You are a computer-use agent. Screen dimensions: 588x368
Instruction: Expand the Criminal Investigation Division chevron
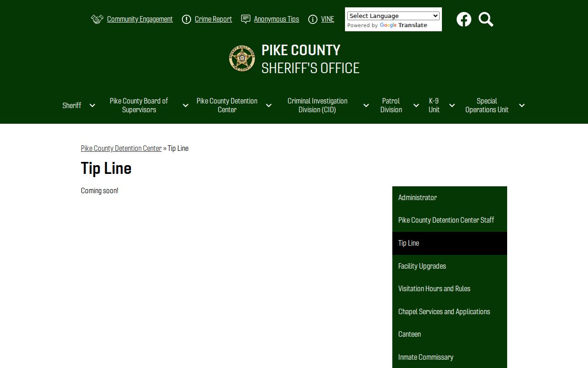[366, 105]
